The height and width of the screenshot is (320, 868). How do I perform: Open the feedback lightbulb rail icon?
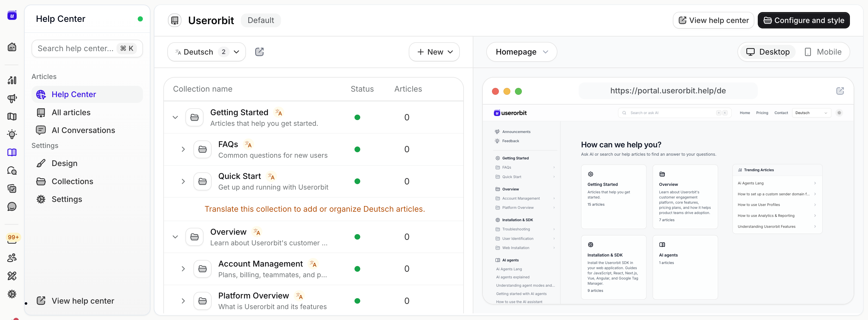(x=12, y=134)
